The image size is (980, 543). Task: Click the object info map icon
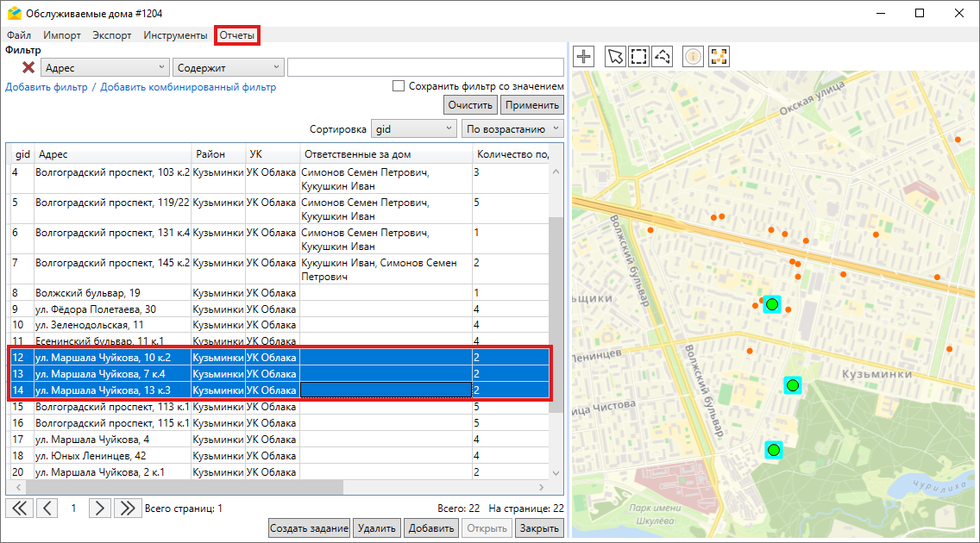point(693,57)
